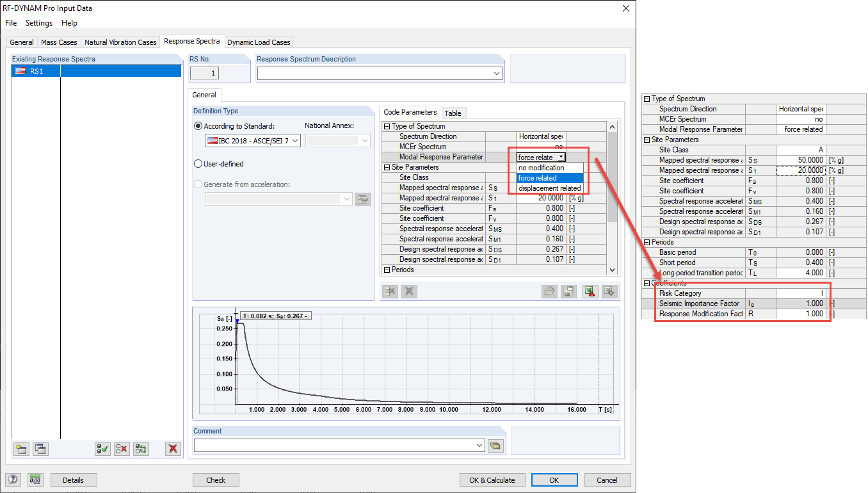Choose the According to Standard option
Image resolution: width=868 pixels, height=493 pixels.
pos(198,125)
